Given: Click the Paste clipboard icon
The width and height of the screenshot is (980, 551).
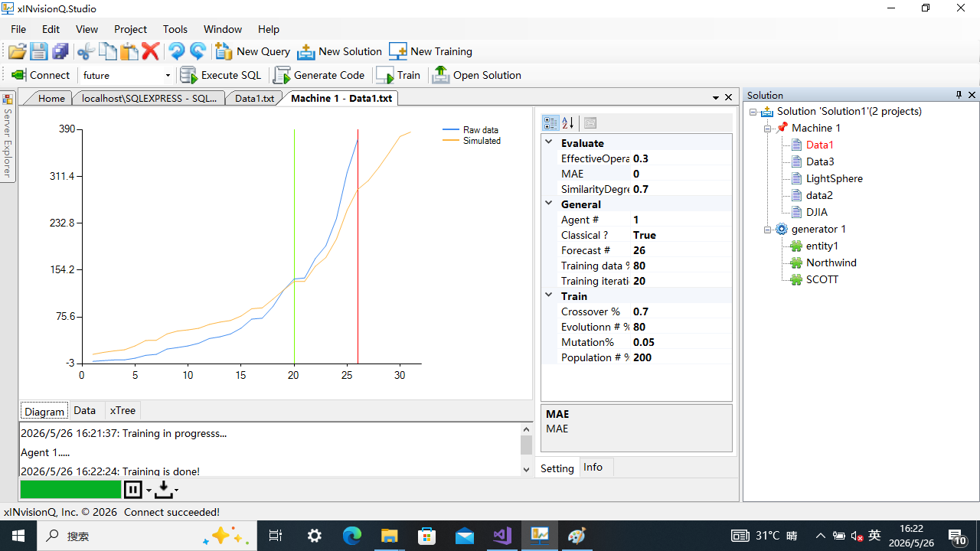Looking at the screenshot, I should [x=129, y=51].
